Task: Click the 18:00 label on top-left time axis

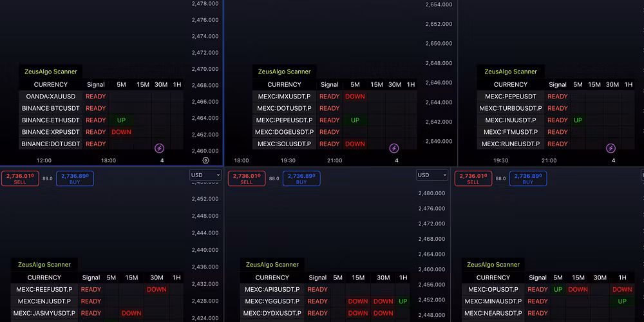Action: coord(108,160)
